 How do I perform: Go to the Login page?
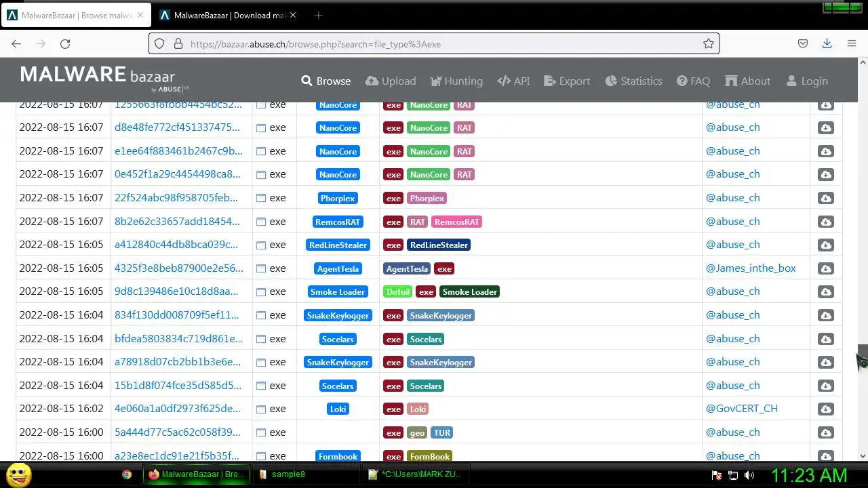point(807,81)
